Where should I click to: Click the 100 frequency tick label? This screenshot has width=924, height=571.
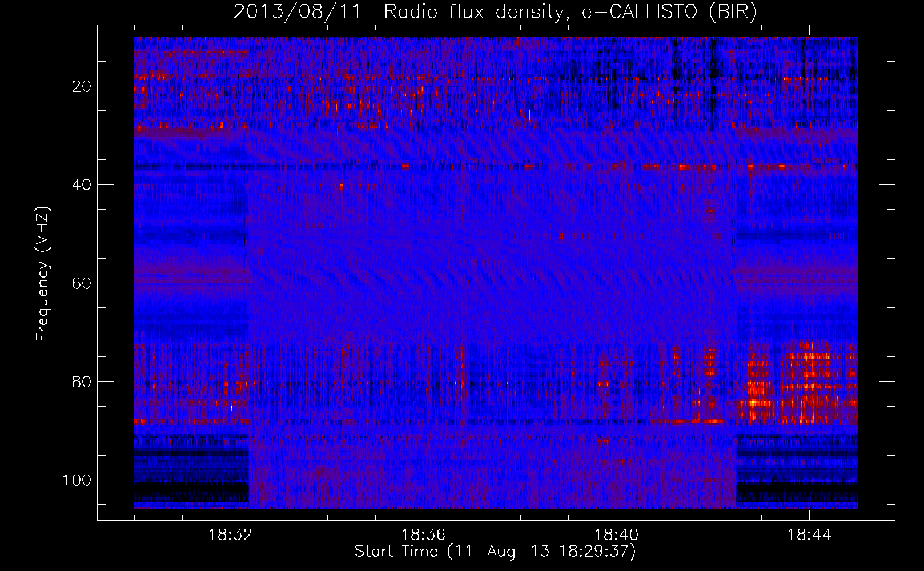tap(77, 480)
